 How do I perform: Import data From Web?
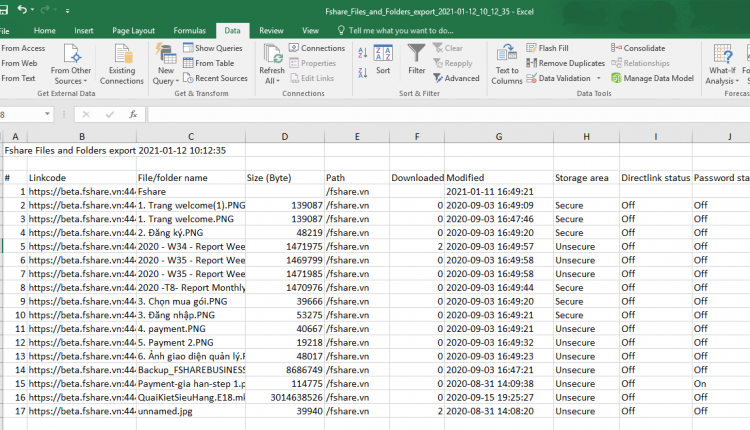click(19, 63)
